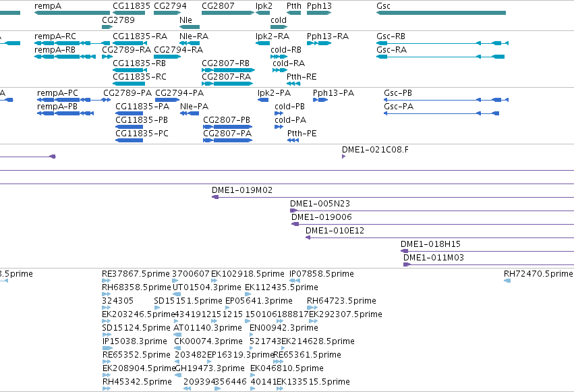Image resolution: width=574 pixels, height=392 pixels.
Task: Click the Pph13-RA transcript
Action: 319,43
